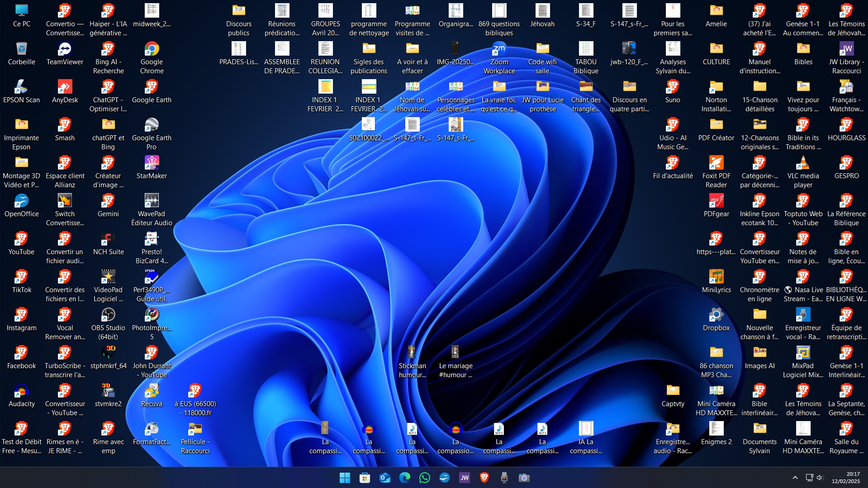Open the JW Library shortcut icon

846,49
